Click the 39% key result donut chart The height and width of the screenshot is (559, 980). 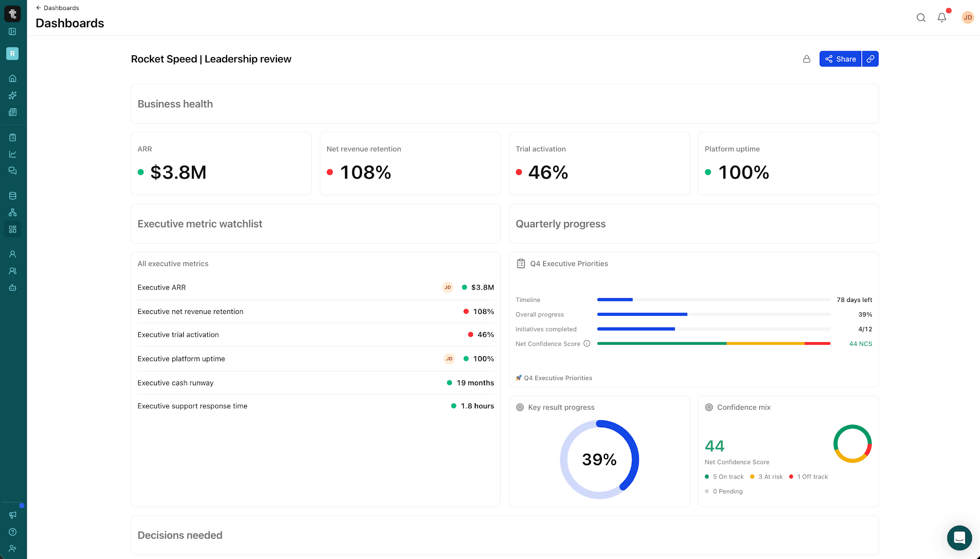click(x=600, y=459)
